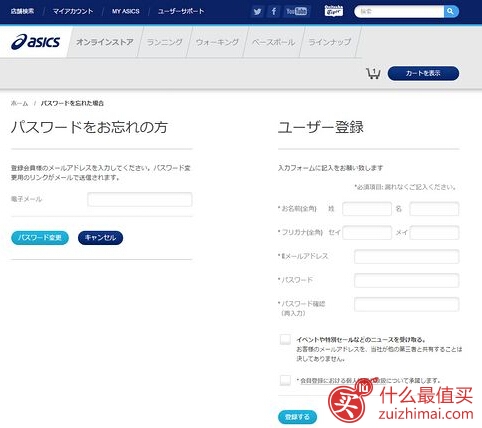Screen dimensions: 482x428
Task: Click the カートを表示 button
Action: [423, 73]
